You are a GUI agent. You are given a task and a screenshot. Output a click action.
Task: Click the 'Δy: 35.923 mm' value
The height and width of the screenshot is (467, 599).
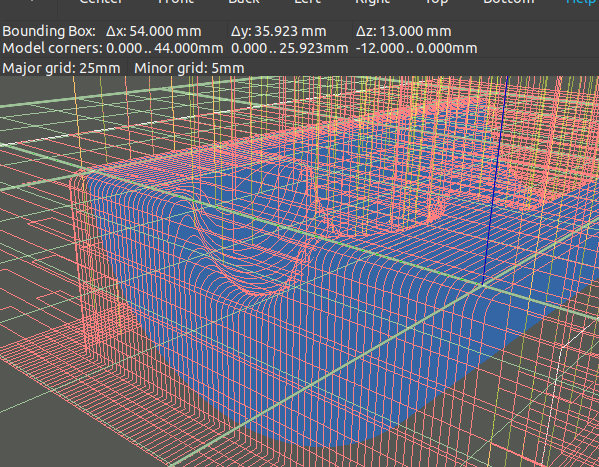[x=278, y=31]
